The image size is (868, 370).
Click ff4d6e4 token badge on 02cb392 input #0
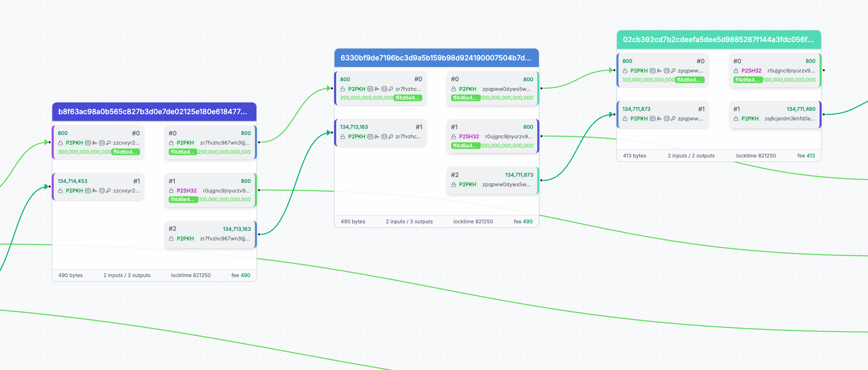click(690, 80)
